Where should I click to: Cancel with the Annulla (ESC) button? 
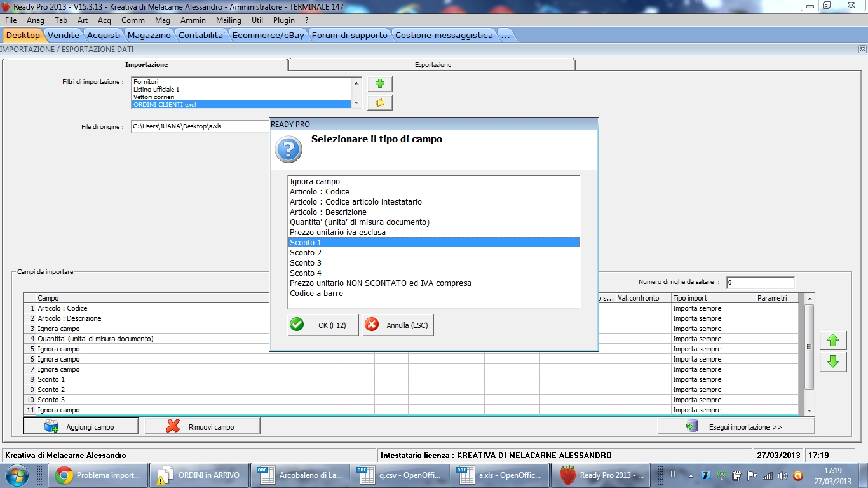398,325
